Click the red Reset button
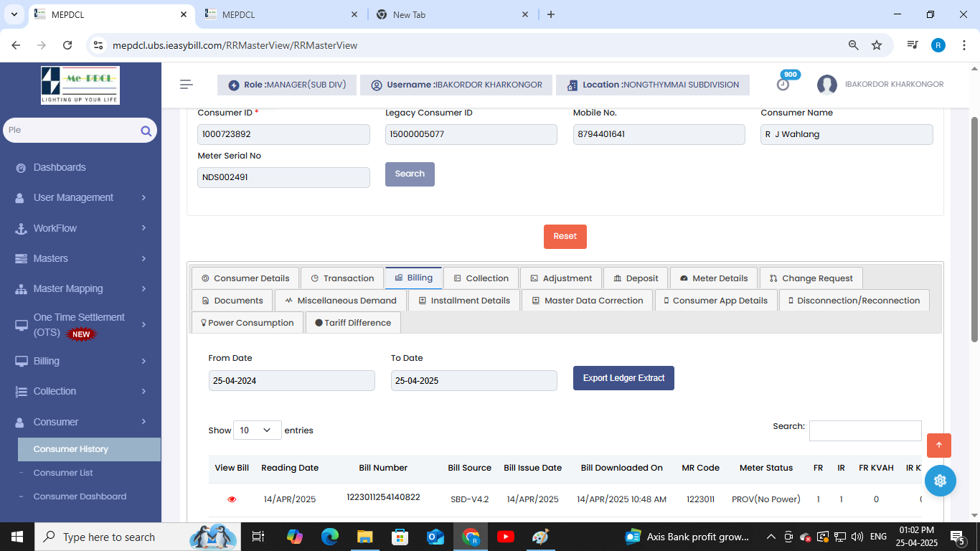The height and width of the screenshot is (551, 980). click(565, 237)
